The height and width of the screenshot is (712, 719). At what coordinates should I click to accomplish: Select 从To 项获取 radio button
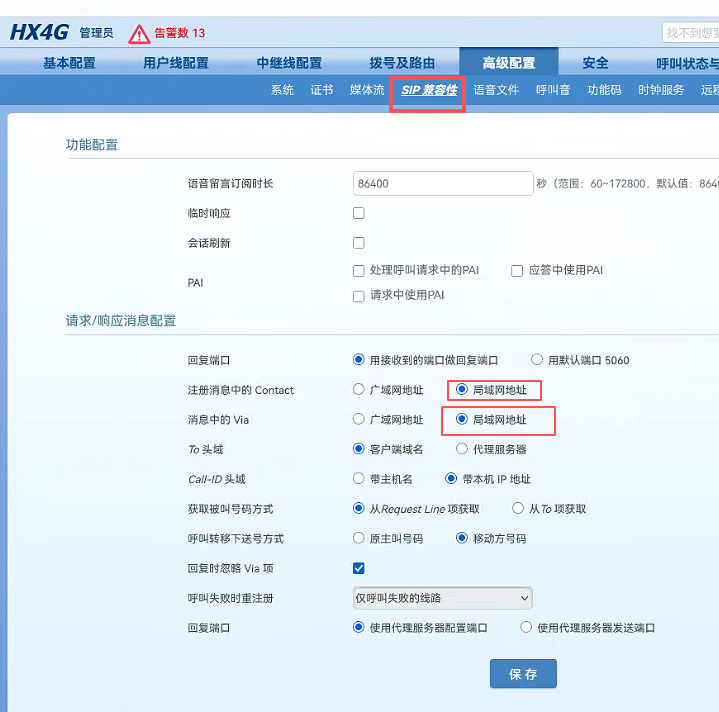pyautogui.click(x=518, y=508)
